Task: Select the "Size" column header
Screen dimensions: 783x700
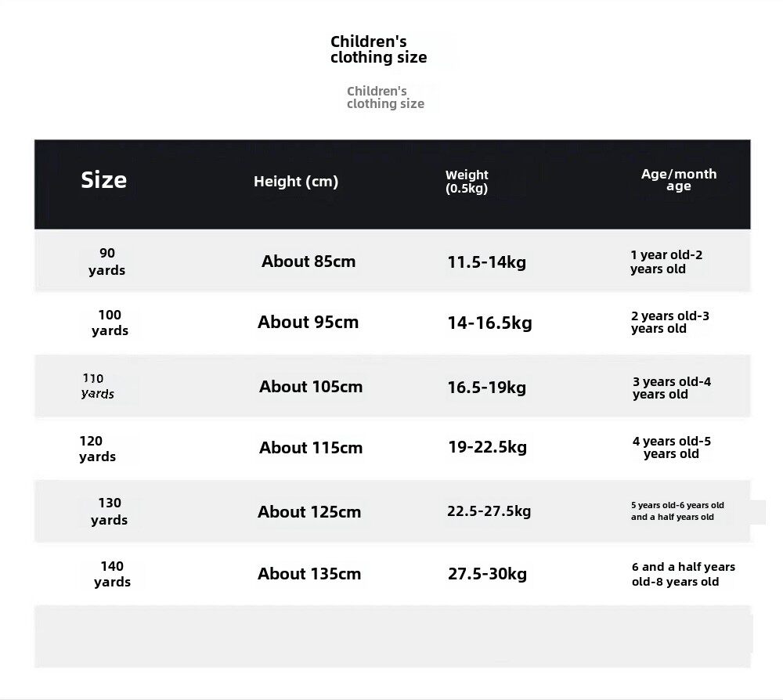Action: click(x=103, y=180)
